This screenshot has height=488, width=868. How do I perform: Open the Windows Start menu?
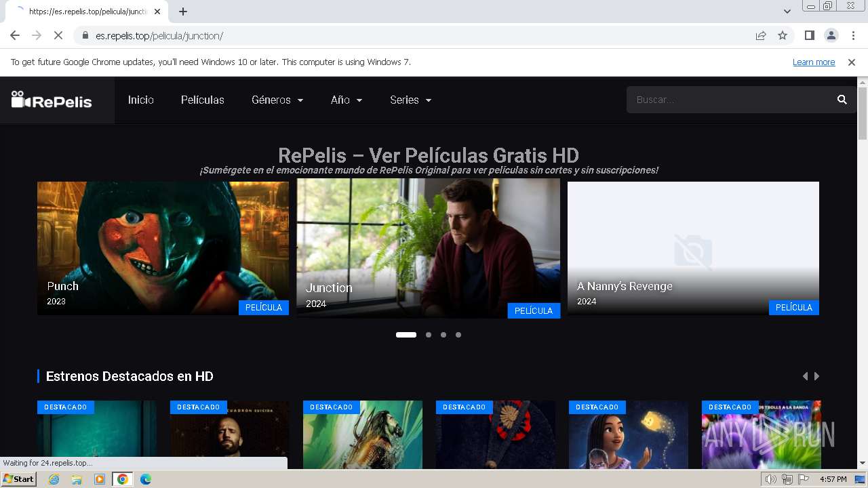19,479
